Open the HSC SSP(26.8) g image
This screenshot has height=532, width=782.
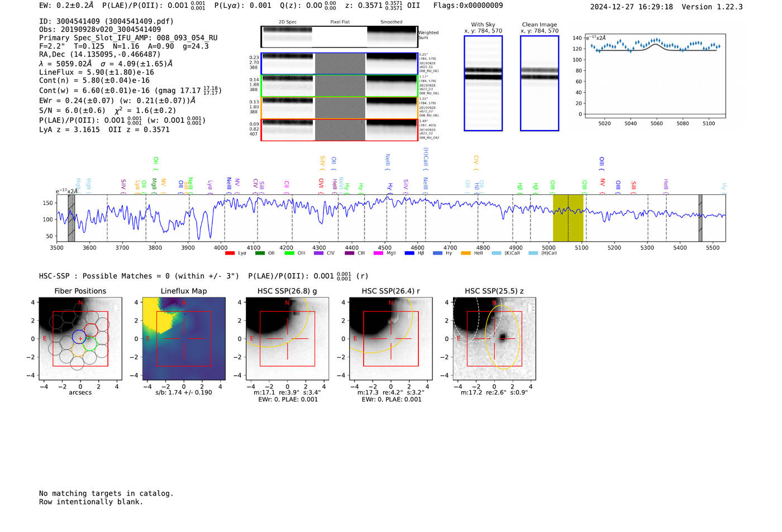(x=287, y=339)
